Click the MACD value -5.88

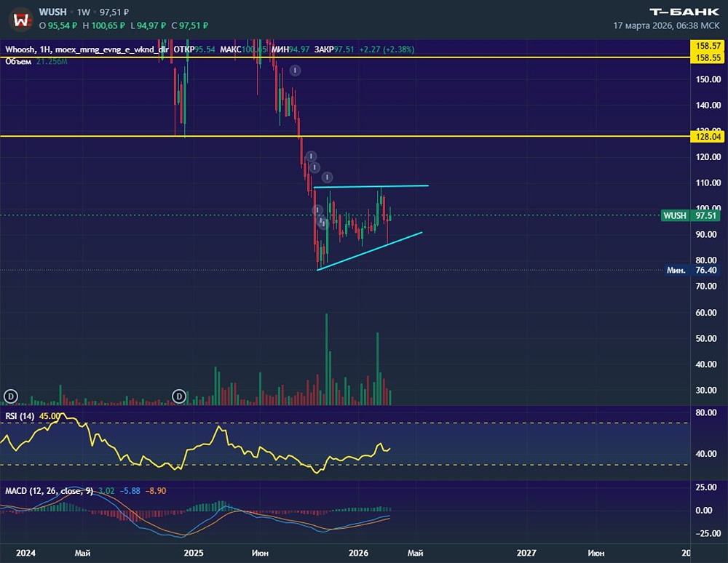point(130,491)
